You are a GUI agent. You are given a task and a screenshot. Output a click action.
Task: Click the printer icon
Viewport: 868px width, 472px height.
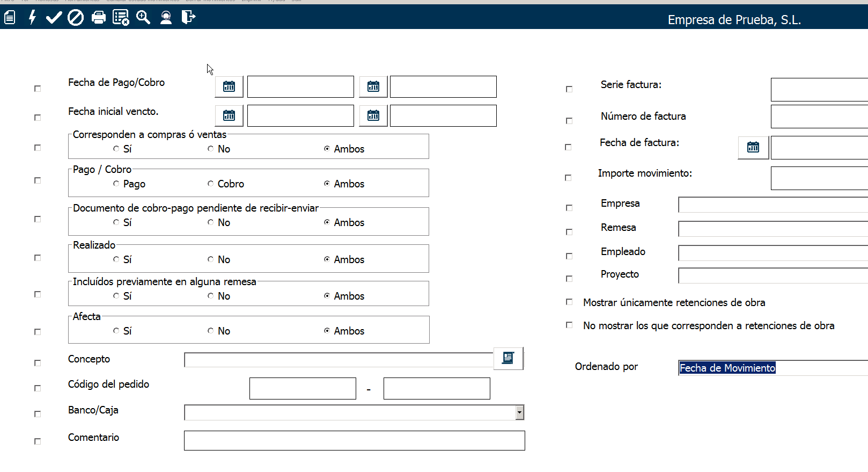[x=99, y=18]
